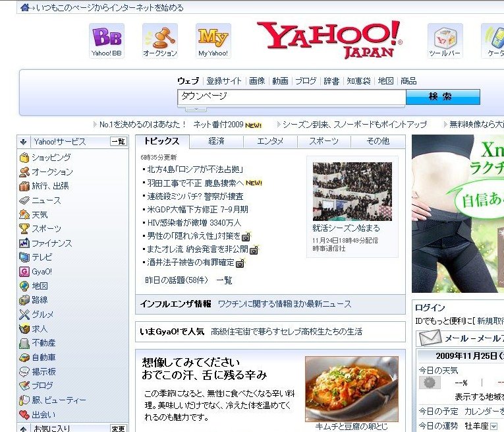The image size is (504, 432).
Task: Open the 就活シーズン始まる news photo
Action: [352, 191]
